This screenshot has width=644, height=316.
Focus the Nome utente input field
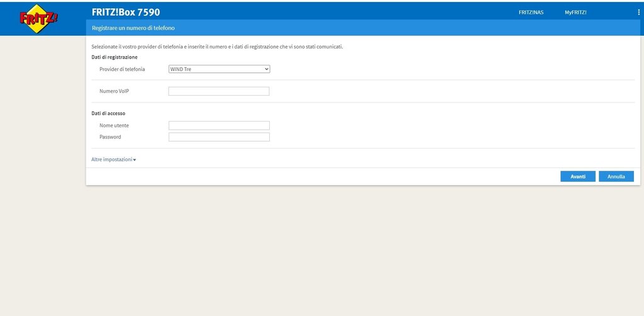pos(219,125)
